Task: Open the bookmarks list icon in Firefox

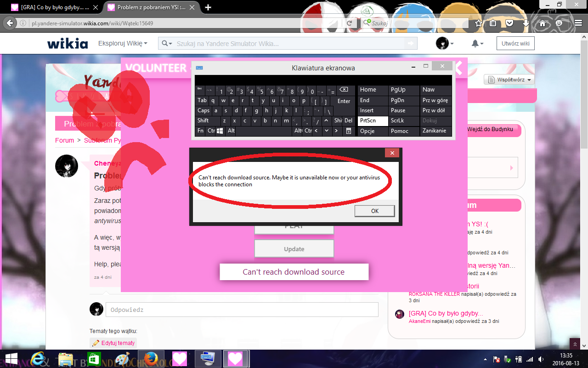Action: click(493, 23)
